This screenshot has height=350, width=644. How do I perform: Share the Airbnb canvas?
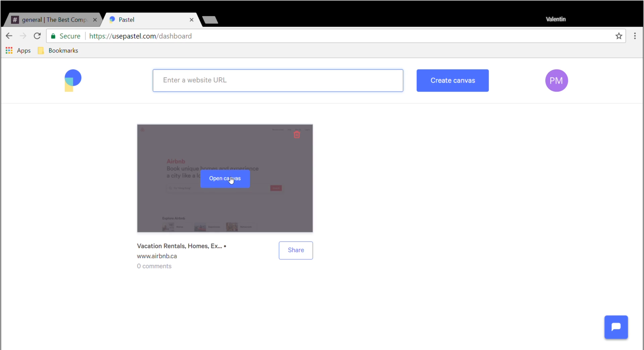296,250
